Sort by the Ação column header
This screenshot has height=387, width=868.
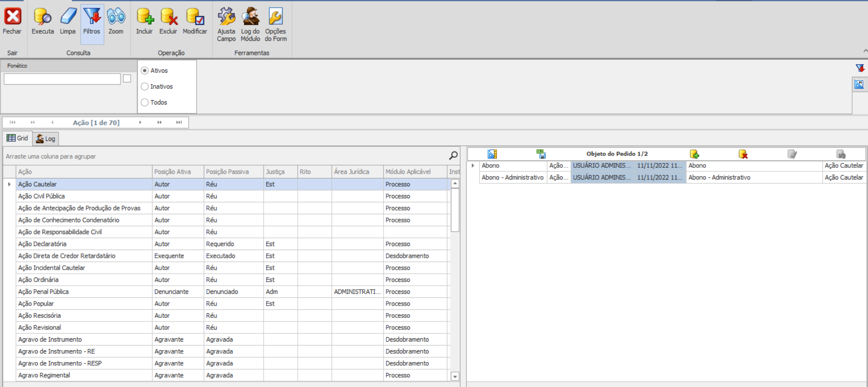click(84, 172)
